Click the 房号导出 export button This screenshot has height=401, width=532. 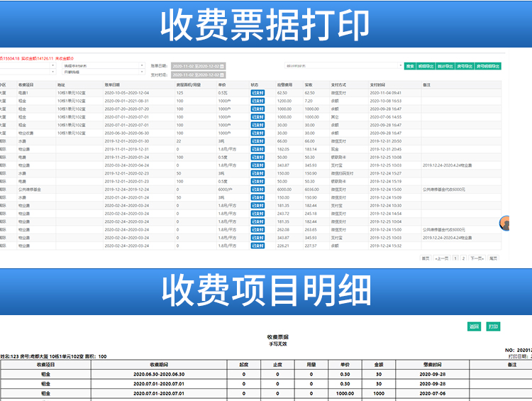(x=464, y=66)
